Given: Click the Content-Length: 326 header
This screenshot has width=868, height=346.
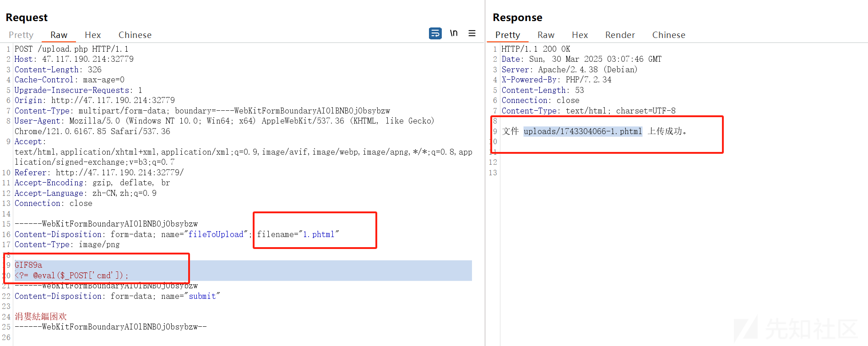Looking at the screenshot, I should (58, 70).
